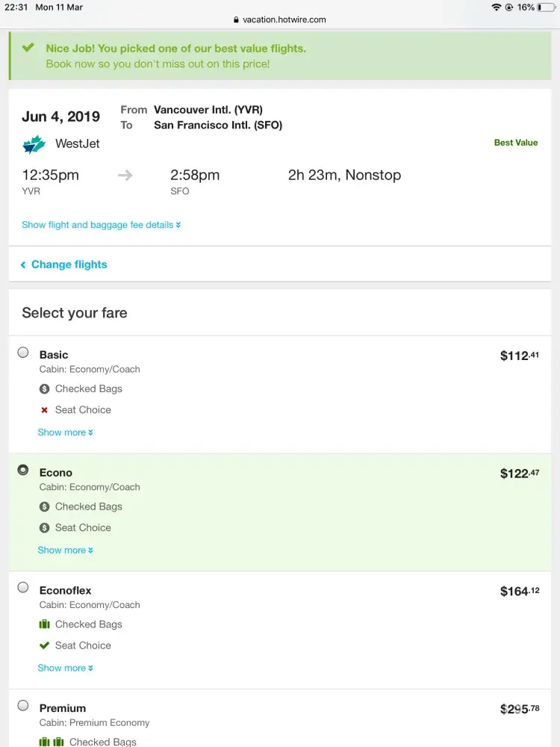
Task: Click the dollar icon beside Basic Checked Bags
Action: 45,389
